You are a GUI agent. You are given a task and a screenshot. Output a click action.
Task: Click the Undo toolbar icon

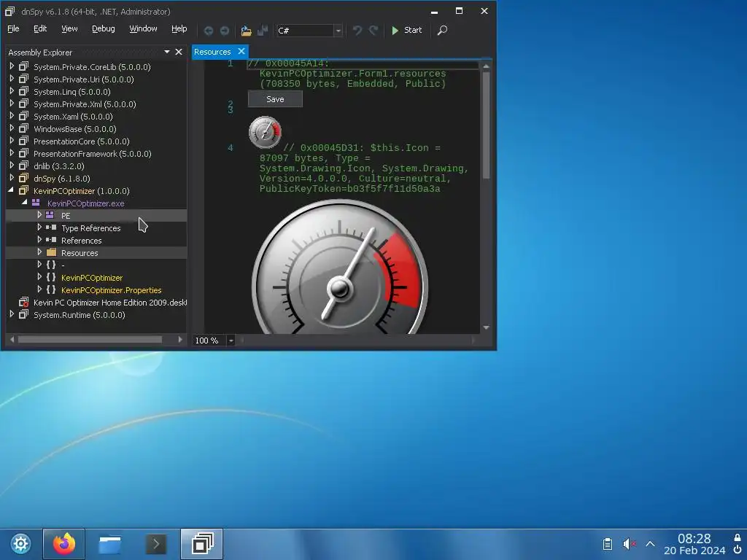point(357,31)
